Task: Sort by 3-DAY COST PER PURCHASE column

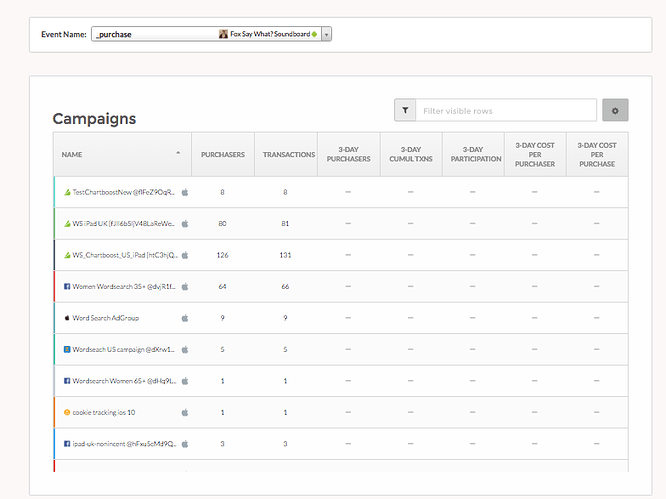Action: point(597,155)
